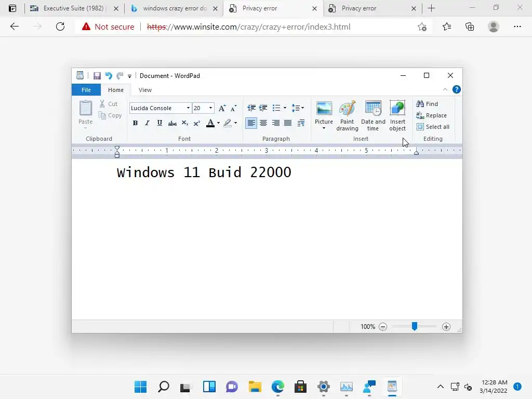The height and width of the screenshot is (399, 532).
Task: Switch to the View ribbon tab
Action: pyautogui.click(x=145, y=90)
